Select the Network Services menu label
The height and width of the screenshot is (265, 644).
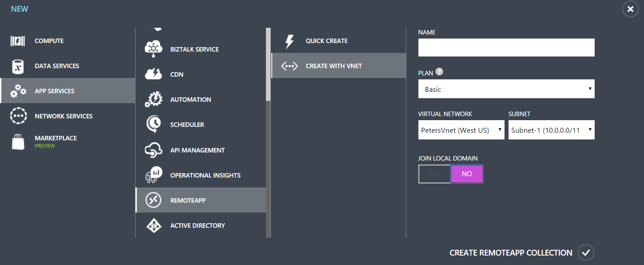point(64,116)
